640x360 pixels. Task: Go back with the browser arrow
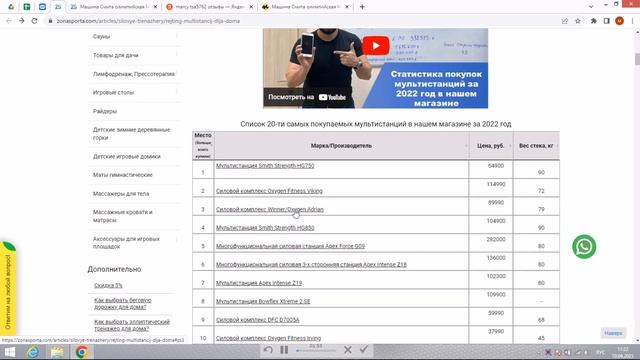(9, 21)
